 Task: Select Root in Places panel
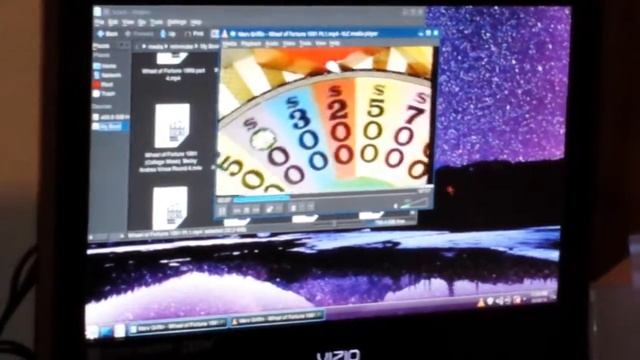[103, 84]
